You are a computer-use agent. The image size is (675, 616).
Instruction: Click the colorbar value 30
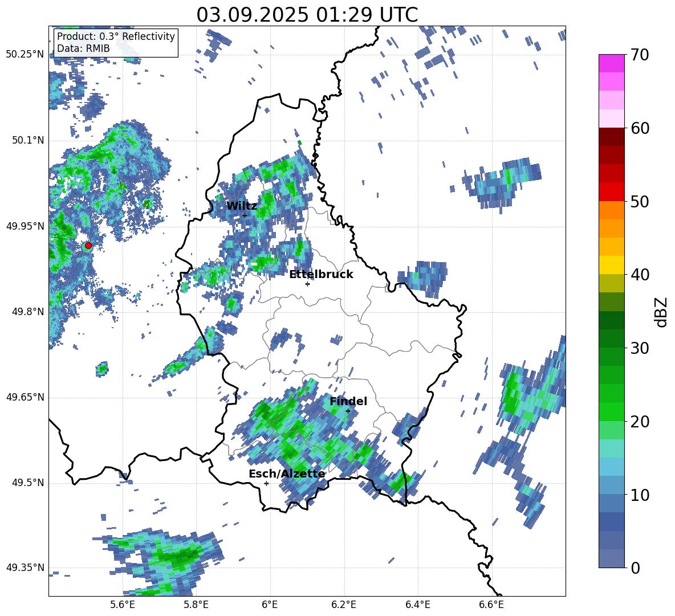[640, 348]
